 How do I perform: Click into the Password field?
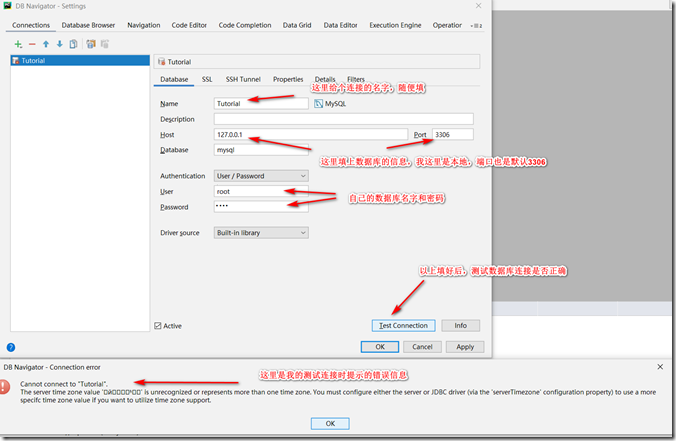click(261, 207)
